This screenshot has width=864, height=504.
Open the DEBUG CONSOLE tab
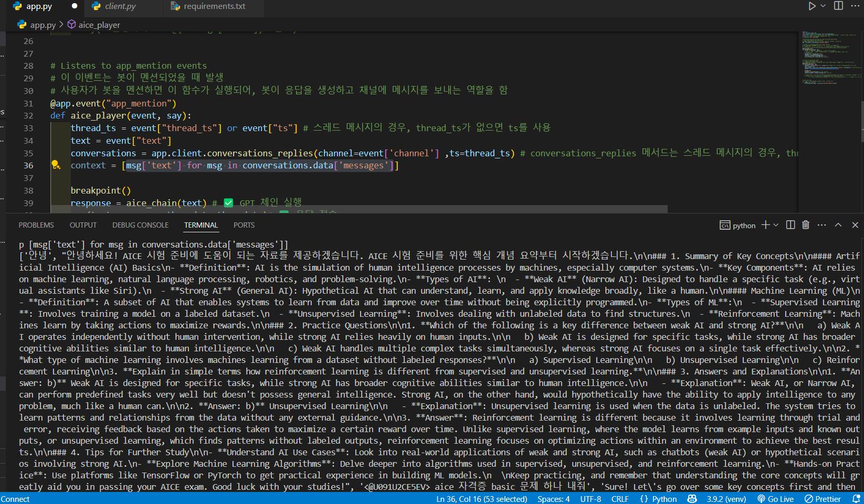click(x=141, y=225)
